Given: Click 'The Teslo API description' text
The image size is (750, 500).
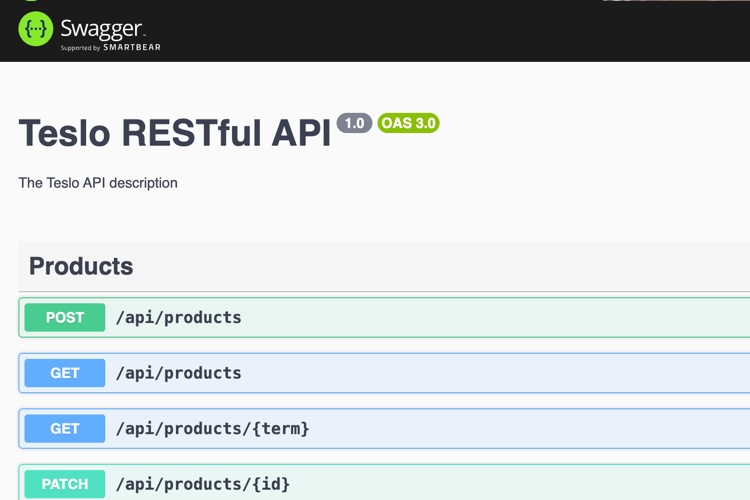Looking at the screenshot, I should coord(98,183).
